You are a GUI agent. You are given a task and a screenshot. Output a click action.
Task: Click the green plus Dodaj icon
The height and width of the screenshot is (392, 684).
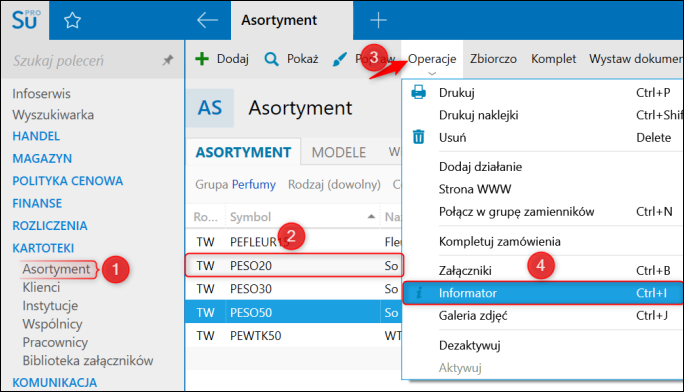pos(202,58)
